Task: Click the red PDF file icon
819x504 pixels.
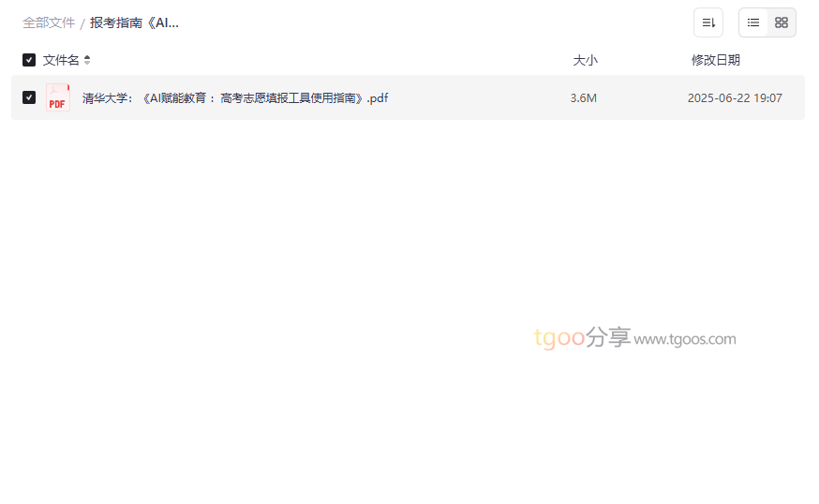Action: [x=58, y=97]
